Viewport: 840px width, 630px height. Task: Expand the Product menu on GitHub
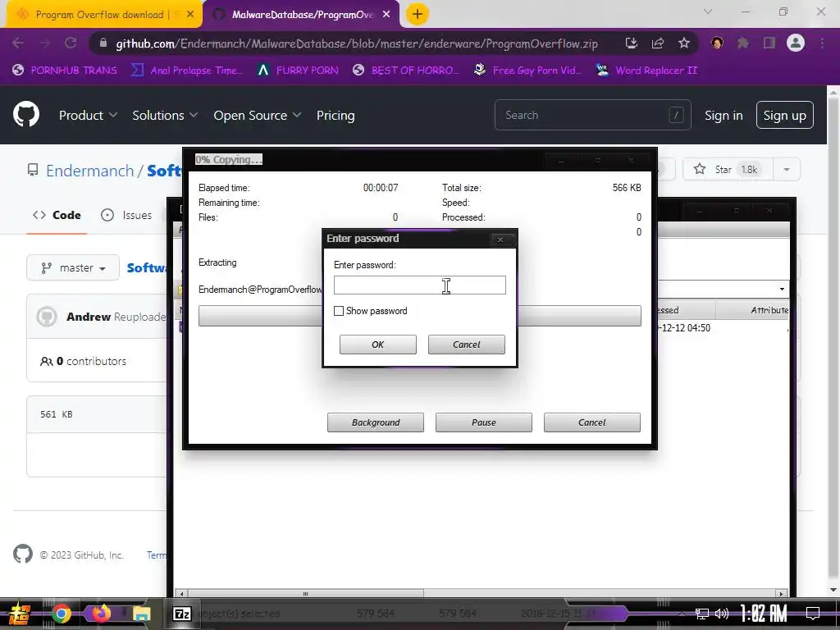click(x=88, y=115)
